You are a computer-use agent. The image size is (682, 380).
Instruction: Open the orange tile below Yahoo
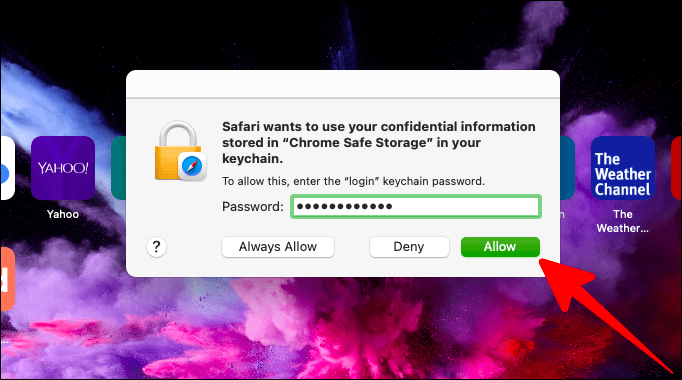7,279
